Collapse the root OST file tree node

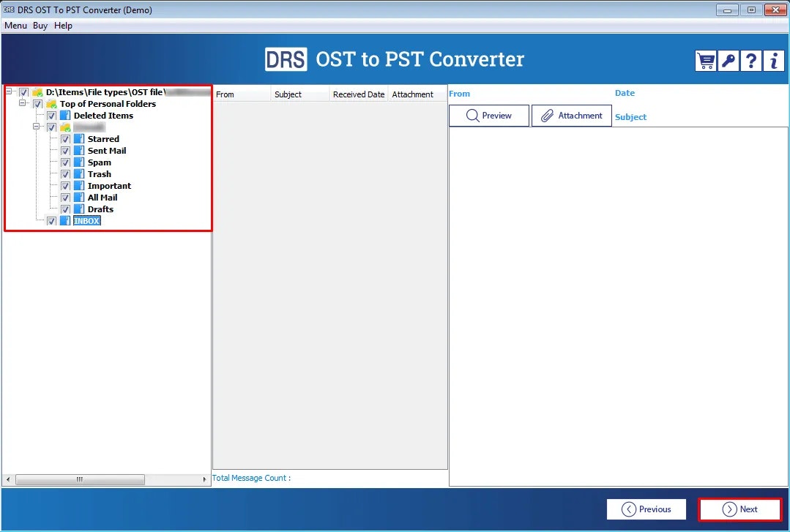pyautogui.click(x=9, y=91)
